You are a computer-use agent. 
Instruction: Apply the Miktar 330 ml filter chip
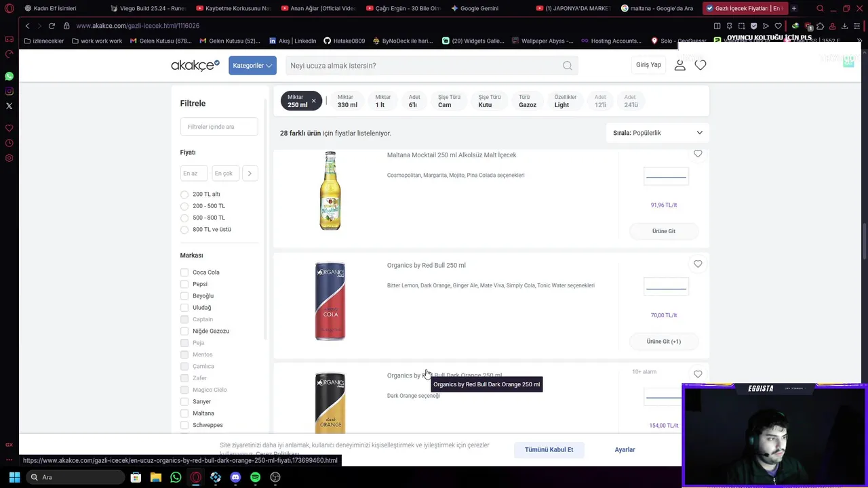point(347,101)
